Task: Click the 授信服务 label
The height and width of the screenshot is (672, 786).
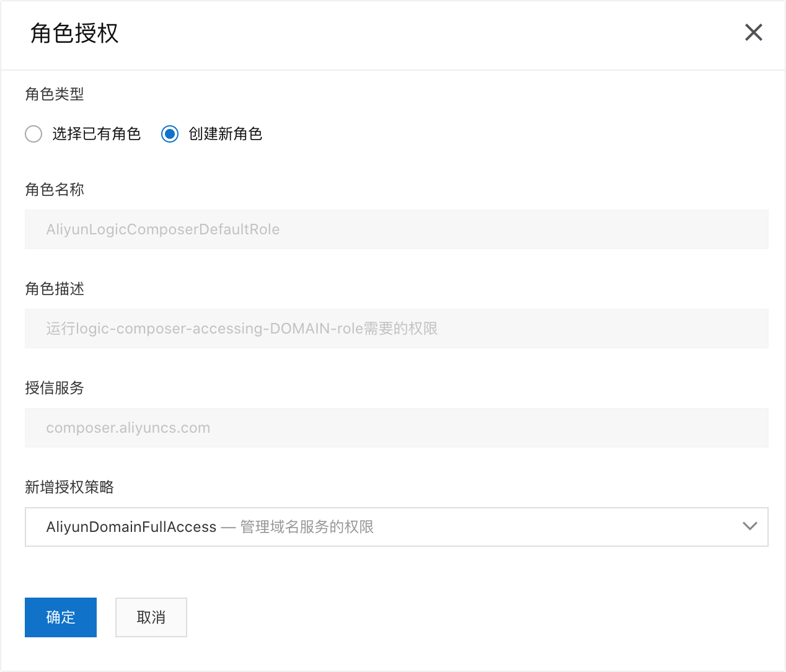Action: [x=55, y=388]
